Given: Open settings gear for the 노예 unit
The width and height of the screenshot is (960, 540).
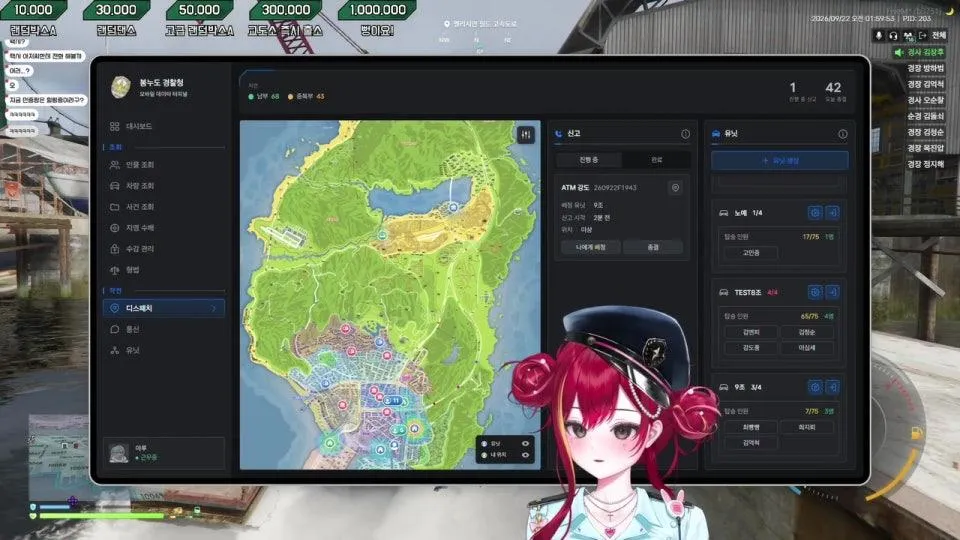Looking at the screenshot, I should (814, 212).
